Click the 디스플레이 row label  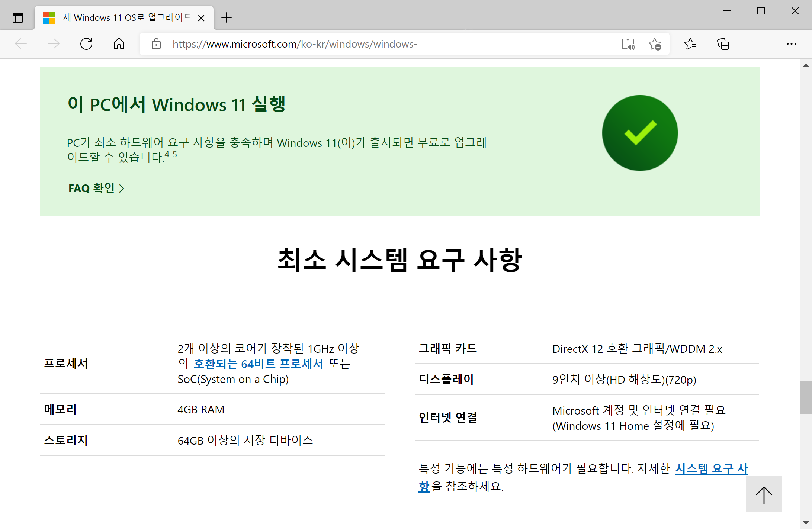tap(446, 379)
